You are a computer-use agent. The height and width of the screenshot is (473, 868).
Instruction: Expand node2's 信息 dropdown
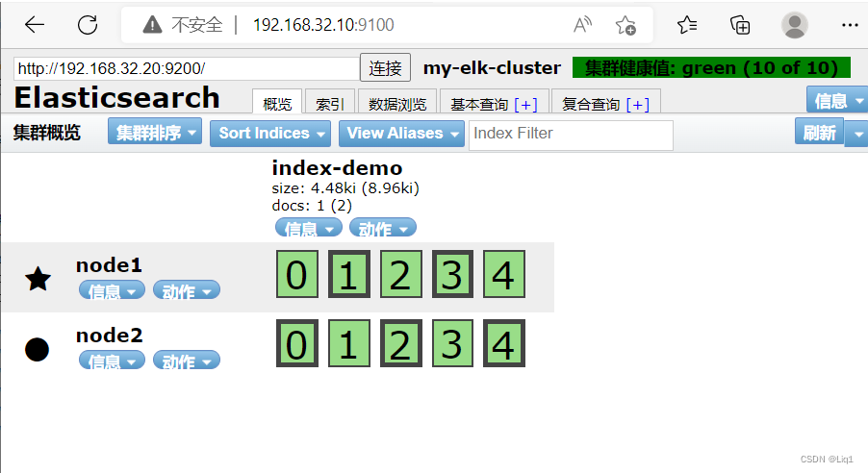tap(113, 361)
